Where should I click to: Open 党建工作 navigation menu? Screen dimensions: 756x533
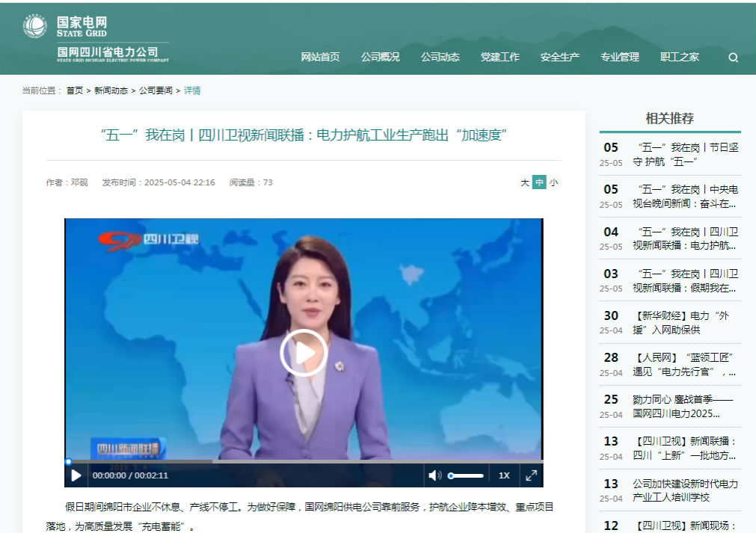point(500,57)
